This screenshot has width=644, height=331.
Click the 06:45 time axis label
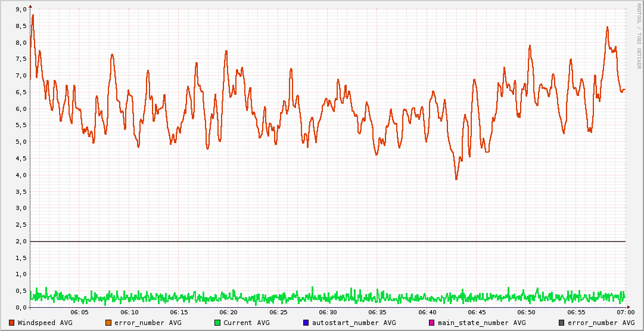pos(477,313)
